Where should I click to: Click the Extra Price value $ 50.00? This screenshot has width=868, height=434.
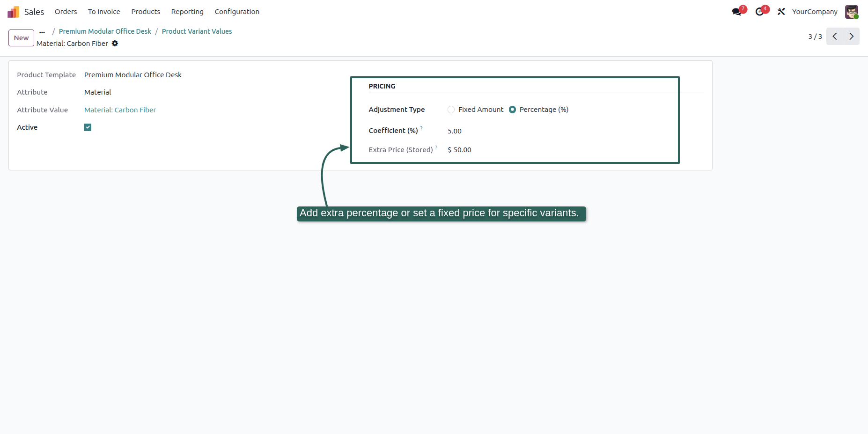459,150
